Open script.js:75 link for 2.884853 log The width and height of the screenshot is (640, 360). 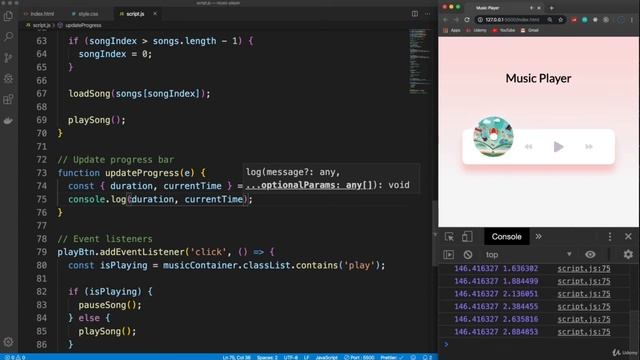click(584, 332)
